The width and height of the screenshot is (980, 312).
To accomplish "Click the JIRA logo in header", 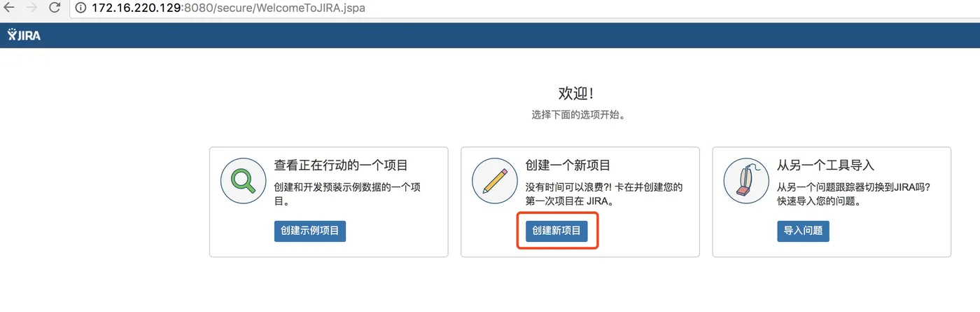I will (x=24, y=35).
